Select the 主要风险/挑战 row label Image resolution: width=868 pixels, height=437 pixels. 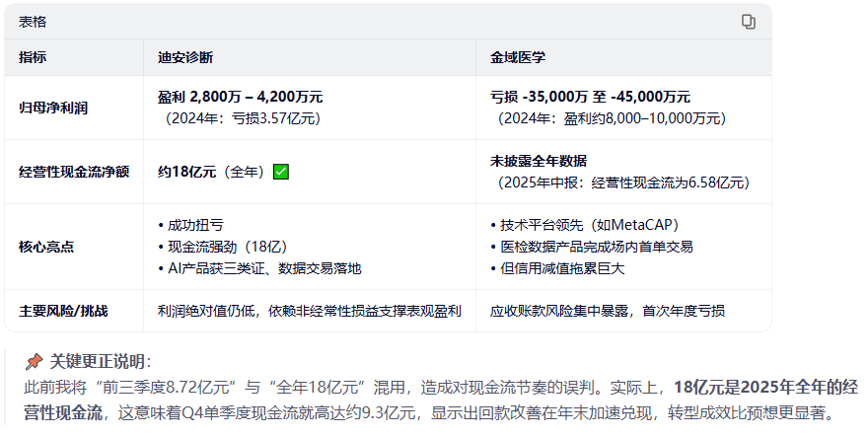pos(63,311)
